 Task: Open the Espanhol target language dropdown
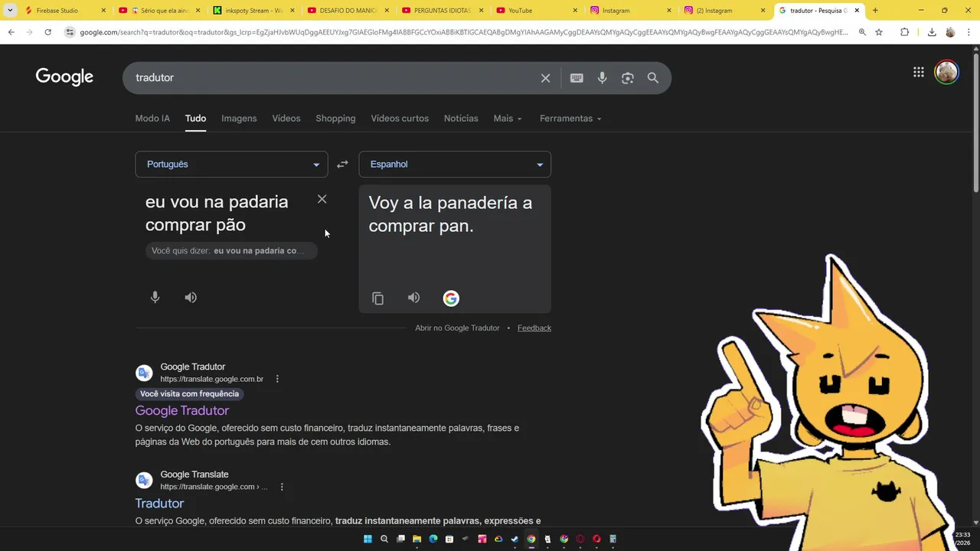(455, 165)
